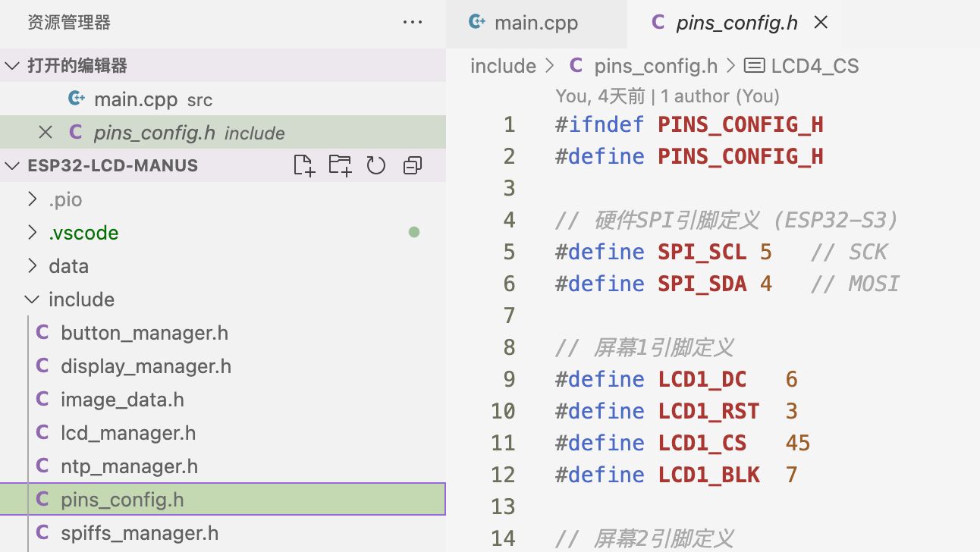Click the LCD4_CS breadcrumb symbol
Viewport: 980px width, 552px height.
coord(815,66)
